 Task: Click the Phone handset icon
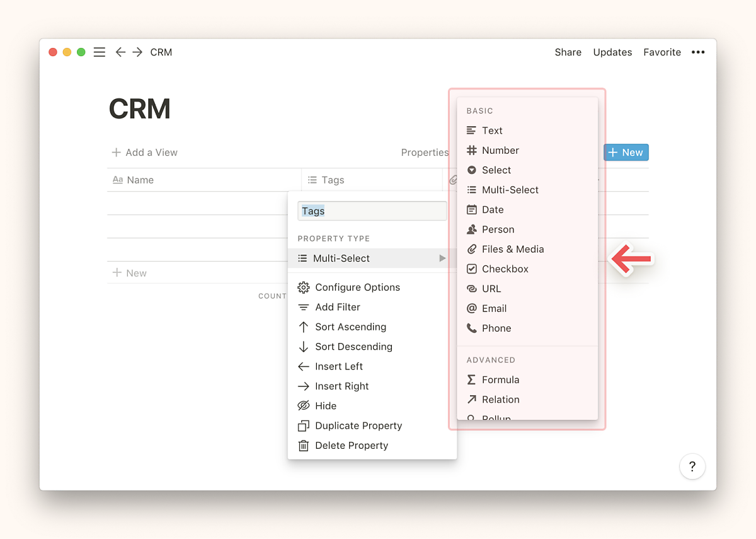coord(471,328)
